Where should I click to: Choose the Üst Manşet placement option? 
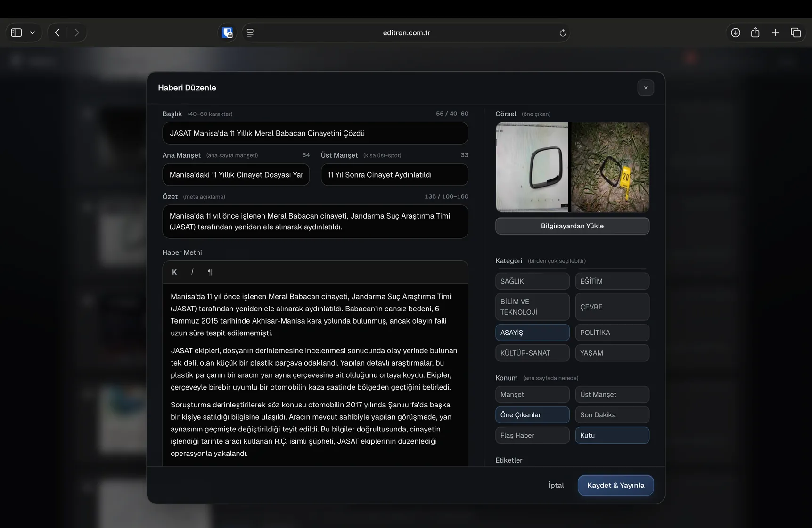612,394
